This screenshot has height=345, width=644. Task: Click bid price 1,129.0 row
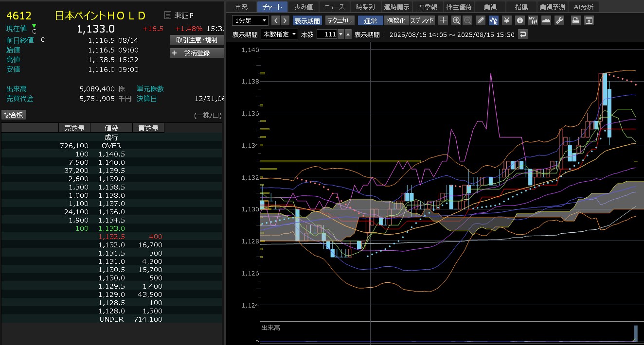[111, 294]
